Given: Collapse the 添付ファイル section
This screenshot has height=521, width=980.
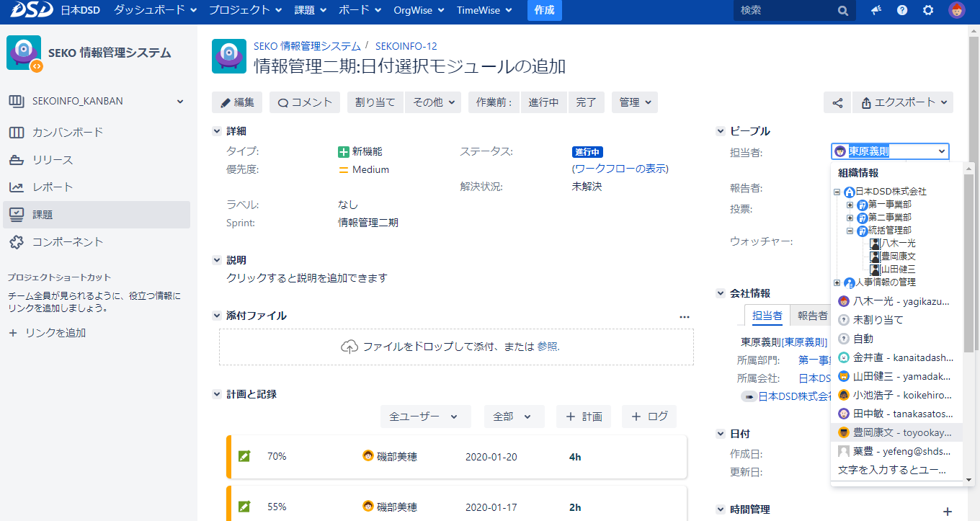Looking at the screenshot, I should pyautogui.click(x=216, y=316).
